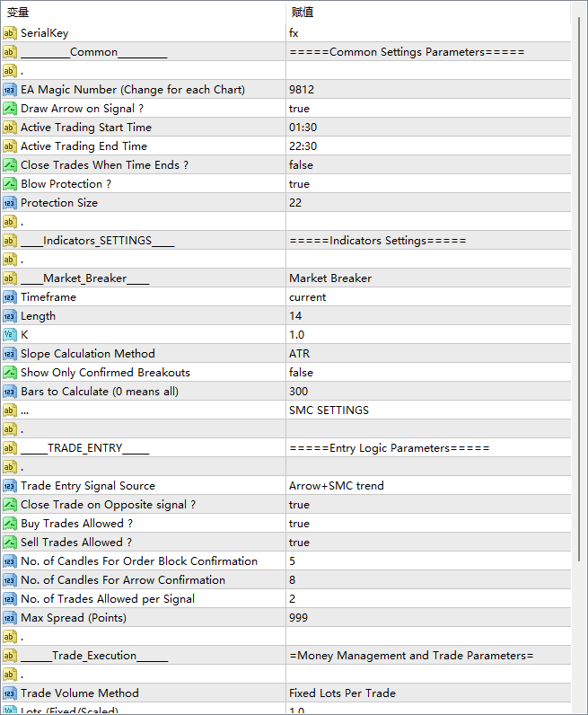
Task: Click the icon next to Trade Volume Method
Action: [x=10, y=693]
